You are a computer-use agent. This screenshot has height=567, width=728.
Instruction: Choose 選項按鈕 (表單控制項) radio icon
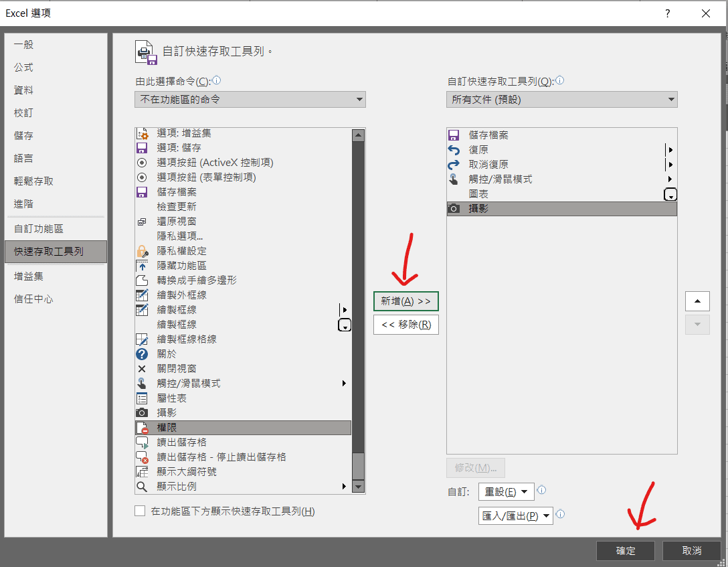(142, 177)
